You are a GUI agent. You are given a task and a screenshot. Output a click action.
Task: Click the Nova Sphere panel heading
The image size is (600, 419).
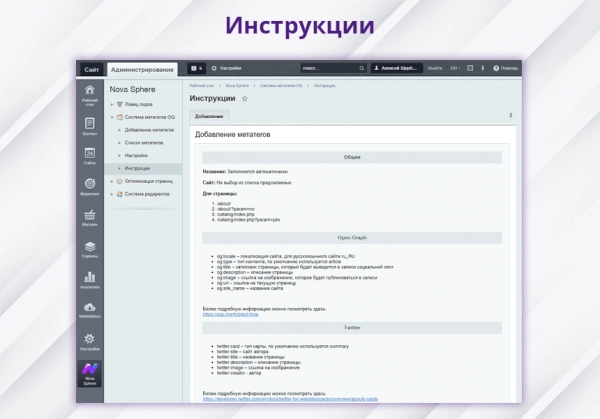click(132, 89)
